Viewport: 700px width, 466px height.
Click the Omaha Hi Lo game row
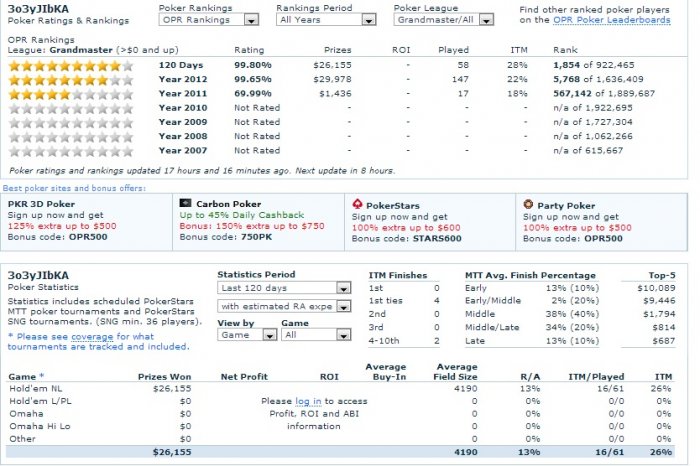coord(342,426)
